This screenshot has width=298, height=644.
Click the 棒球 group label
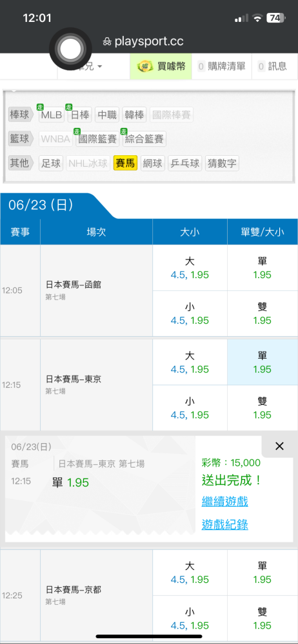21,115
